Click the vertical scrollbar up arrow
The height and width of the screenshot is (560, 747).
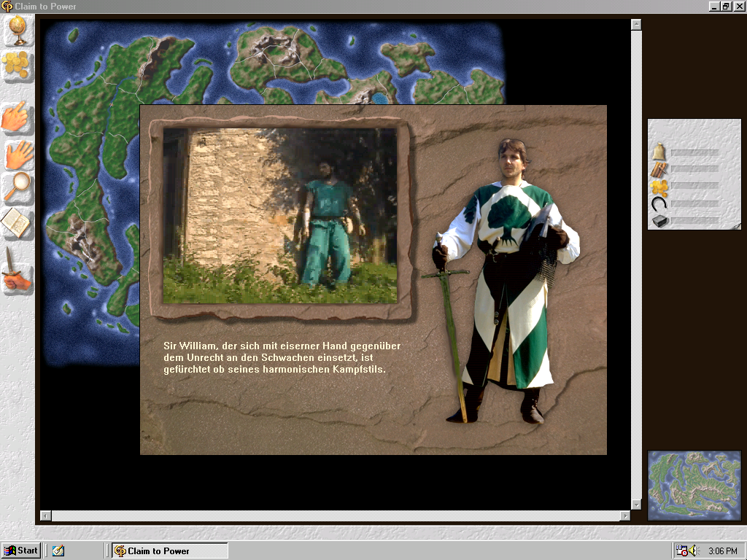click(636, 24)
